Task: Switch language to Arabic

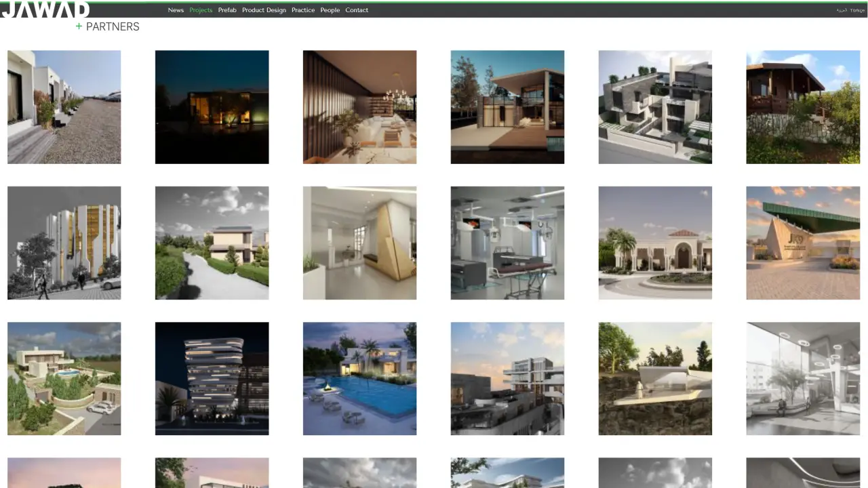Action: [842, 10]
